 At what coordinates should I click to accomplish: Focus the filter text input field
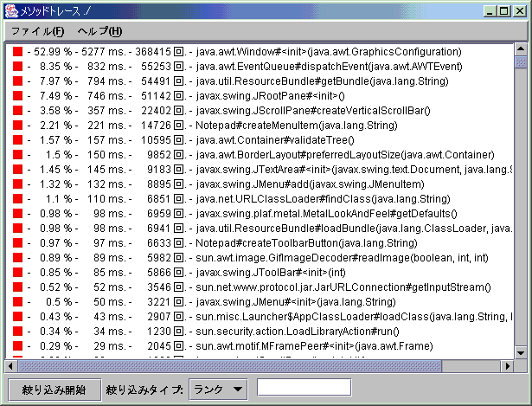point(304,387)
